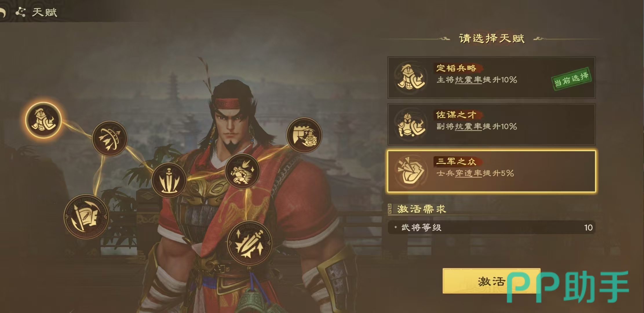This screenshot has width=644, height=313.
Task: Click the back arrow icon
Action: (x=3, y=12)
